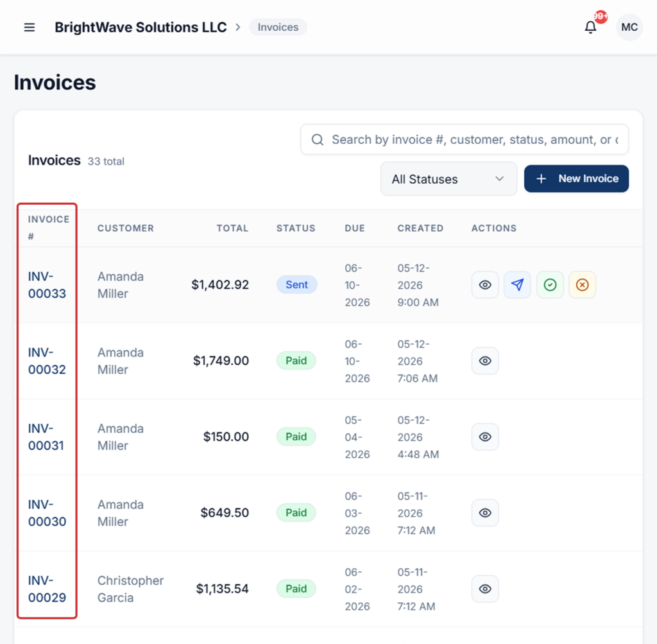Screen dimensions: 657x644
Task: Click Amanda Miller on INV-00033 row
Action: pyautogui.click(x=121, y=285)
